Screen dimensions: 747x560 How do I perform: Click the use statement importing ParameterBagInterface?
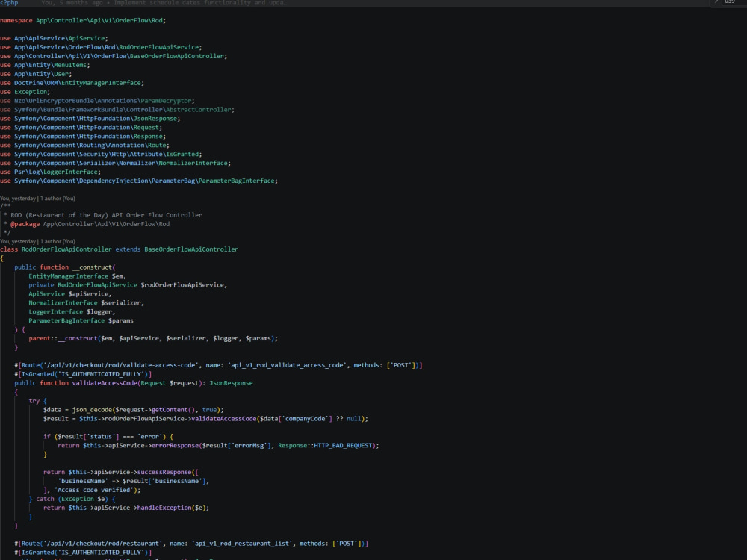(139, 181)
